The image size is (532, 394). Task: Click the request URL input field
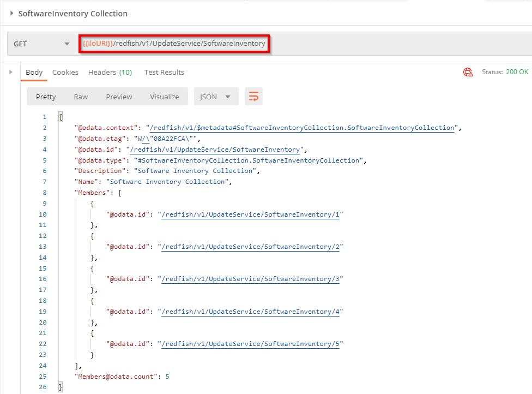pos(173,44)
